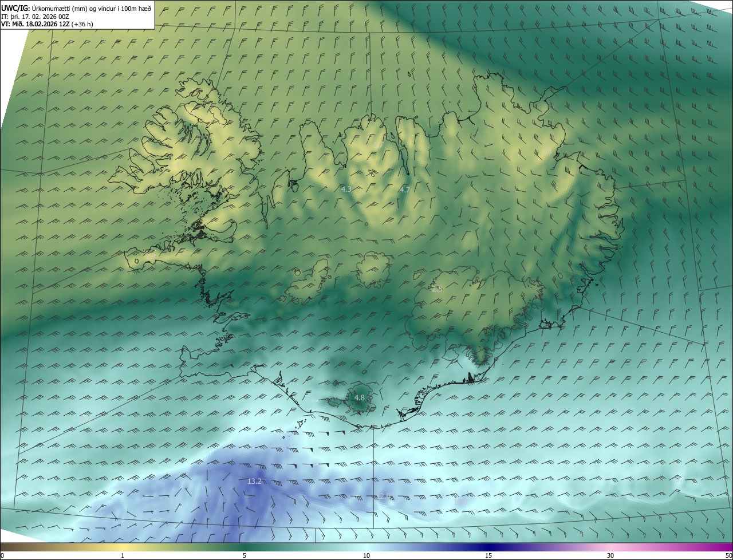Click the color scale tick label "15"
The width and height of the screenshot is (733, 560).
pyautogui.click(x=488, y=555)
